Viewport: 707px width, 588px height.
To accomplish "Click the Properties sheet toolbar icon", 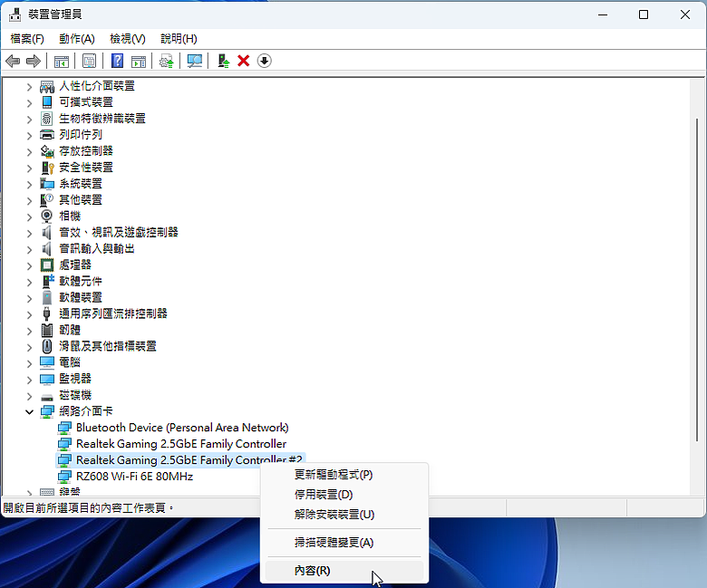I will tap(89, 61).
